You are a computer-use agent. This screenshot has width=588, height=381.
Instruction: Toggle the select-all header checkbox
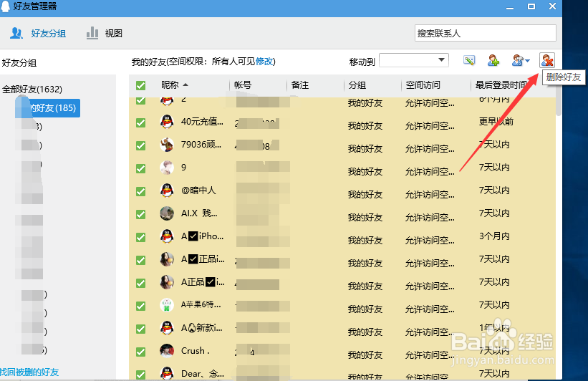(x=140, y=85)
